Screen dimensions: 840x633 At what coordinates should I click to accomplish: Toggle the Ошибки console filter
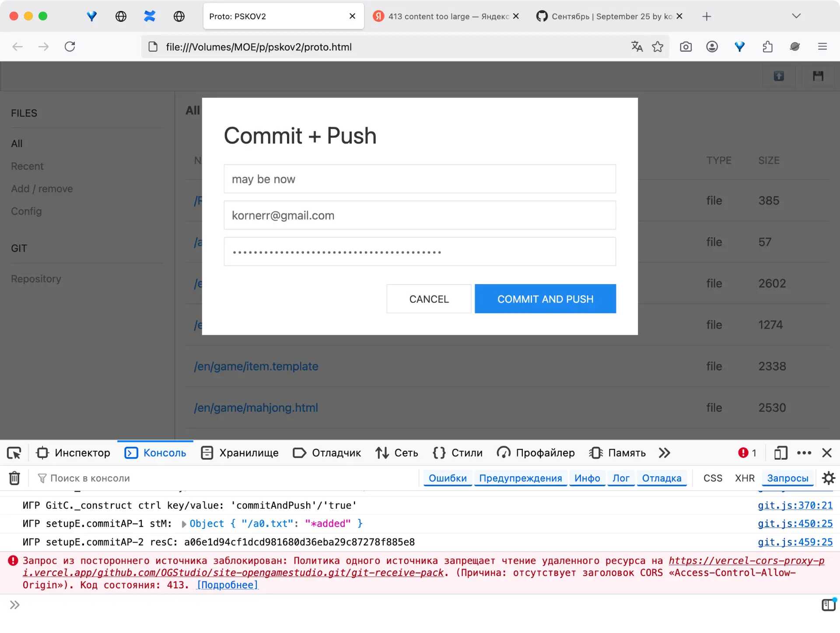pos(448,478)
